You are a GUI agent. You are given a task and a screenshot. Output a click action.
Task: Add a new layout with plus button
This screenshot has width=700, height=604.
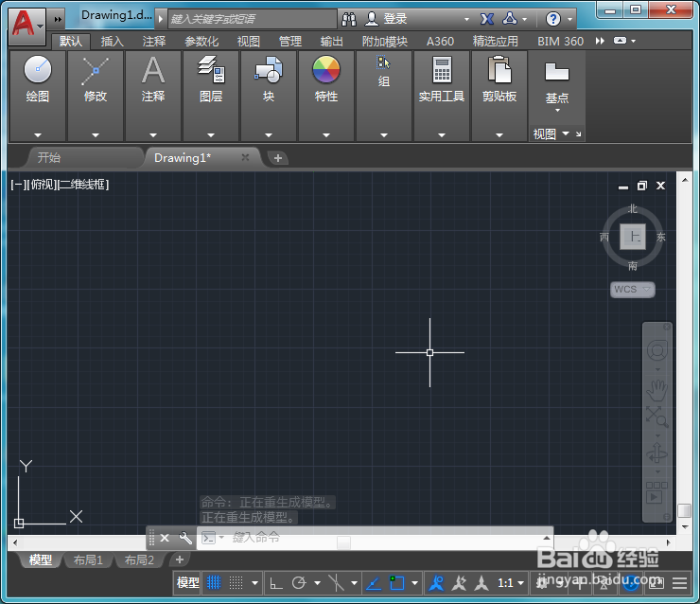[180, 560]
